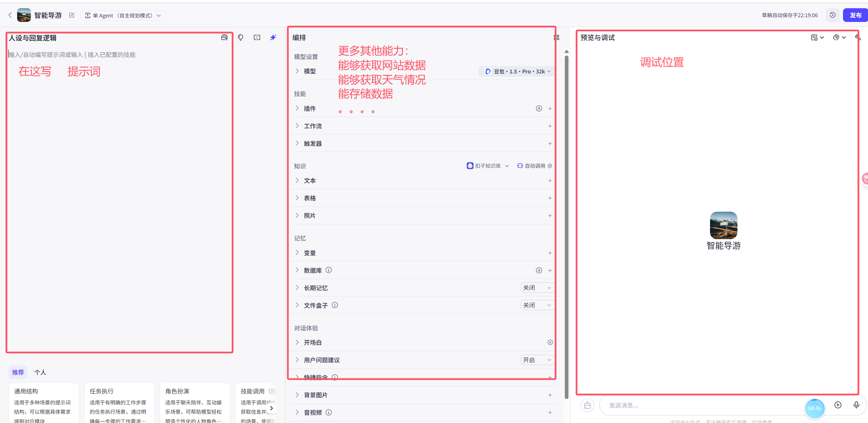Click the add attachment plus circle icon
This screenshot has height=423, width=868.
coord(838,405)
